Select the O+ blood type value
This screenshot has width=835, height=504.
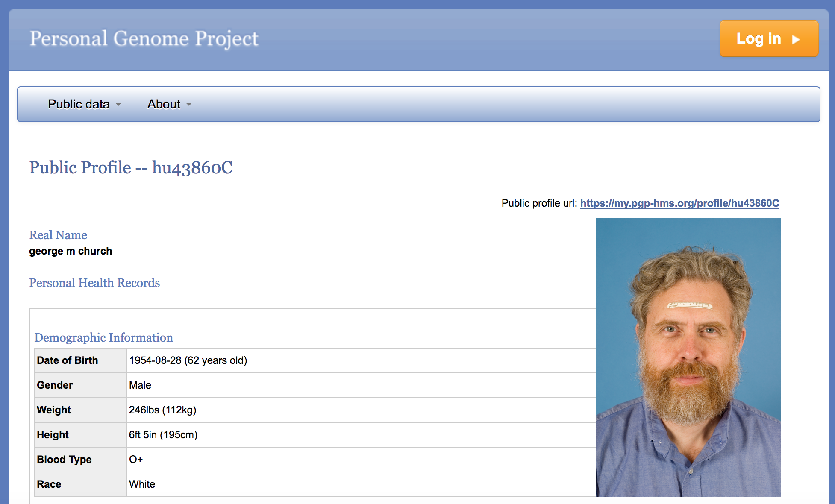point(136,460)
